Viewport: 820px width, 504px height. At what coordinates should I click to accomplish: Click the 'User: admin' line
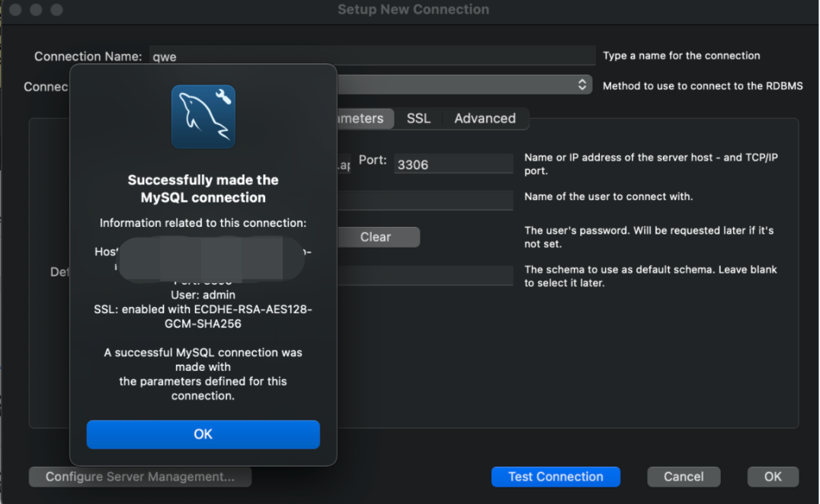pos(203,295)
